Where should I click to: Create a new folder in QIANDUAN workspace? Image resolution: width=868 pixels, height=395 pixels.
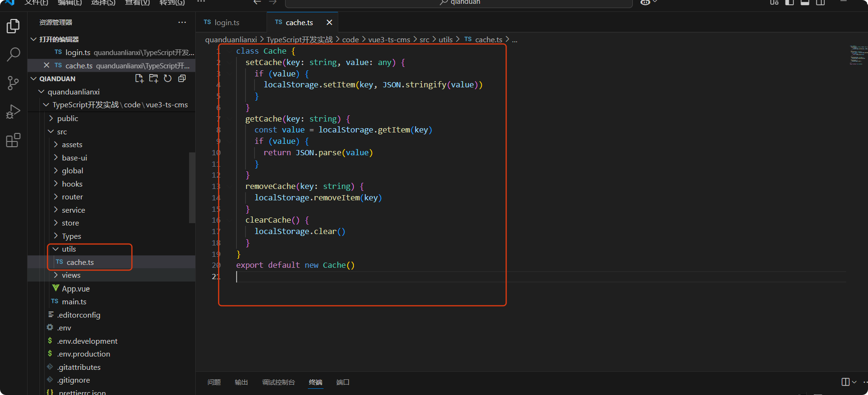(153, 78)
